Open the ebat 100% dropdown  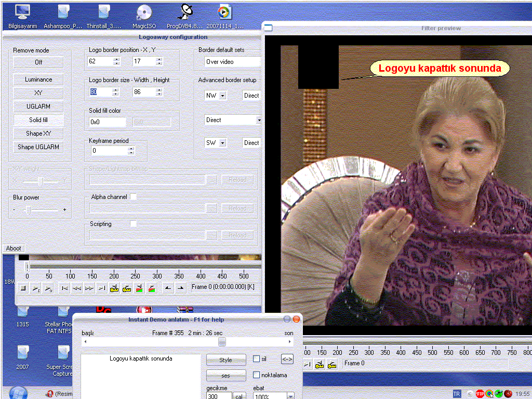[274, 396]
